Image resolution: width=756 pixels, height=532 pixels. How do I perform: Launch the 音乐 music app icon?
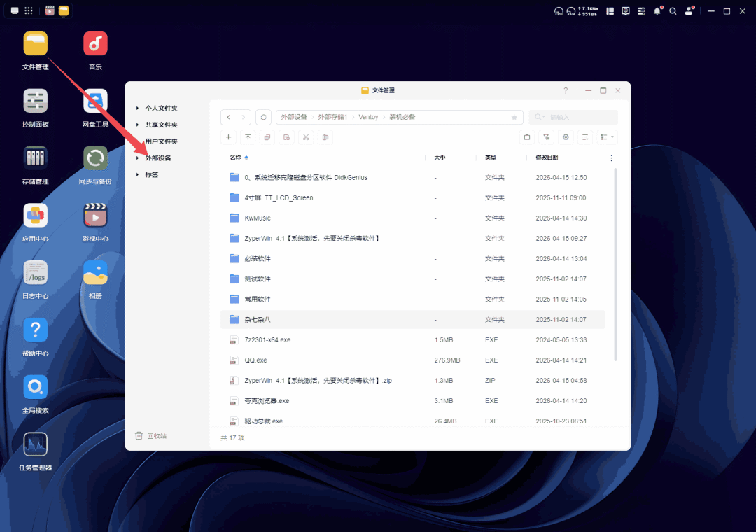(95, 44)
